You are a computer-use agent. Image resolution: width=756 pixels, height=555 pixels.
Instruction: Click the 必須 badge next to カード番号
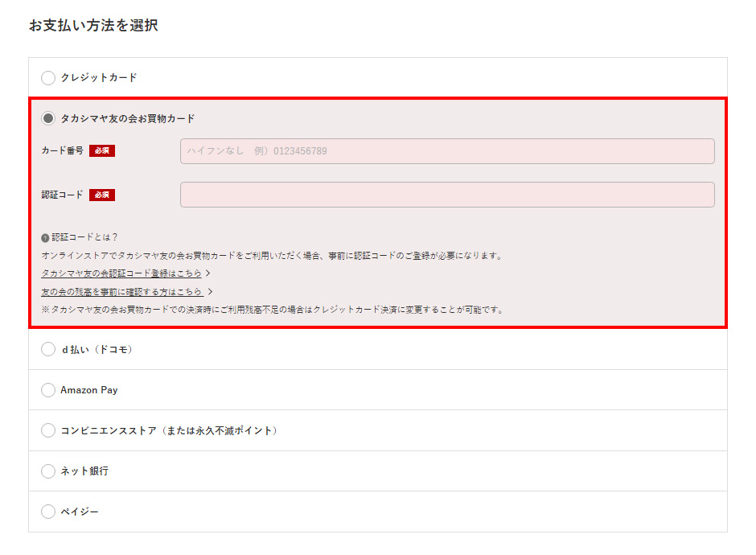click(x=101, y=151)
